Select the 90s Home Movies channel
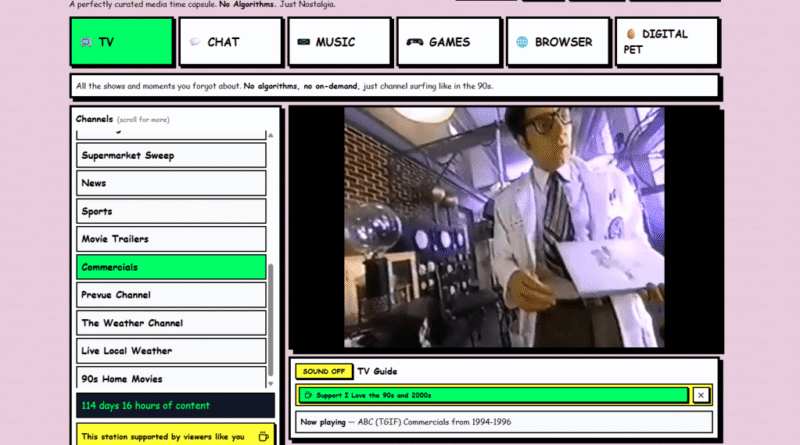This screenshot has width=800, height=445. [171, 378]
